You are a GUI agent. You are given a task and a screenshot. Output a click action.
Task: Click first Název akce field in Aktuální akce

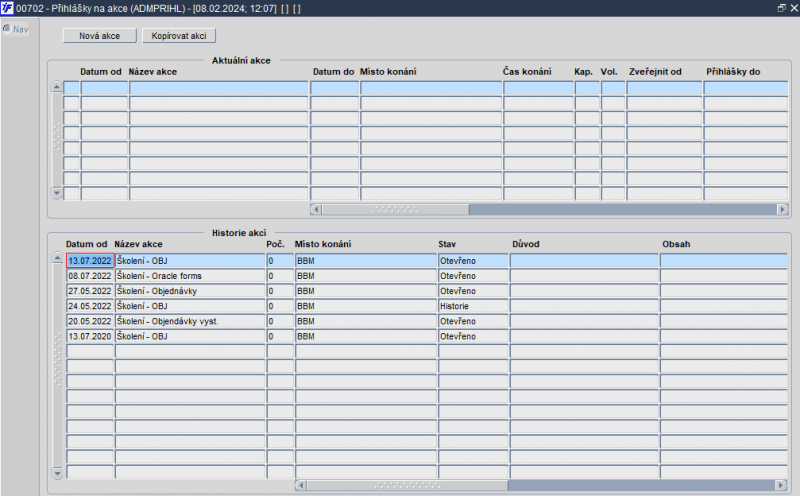(x=219, y=88)
